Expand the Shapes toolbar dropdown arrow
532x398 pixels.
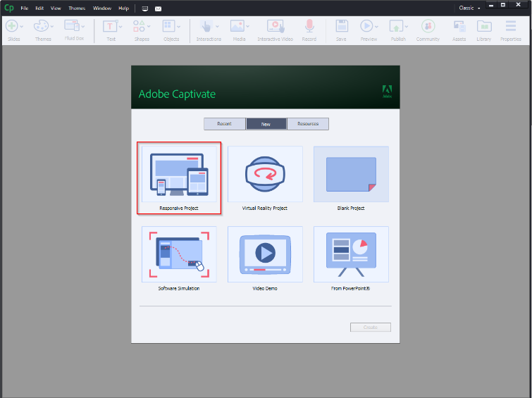pyautogui.click(x=149, y=27)
